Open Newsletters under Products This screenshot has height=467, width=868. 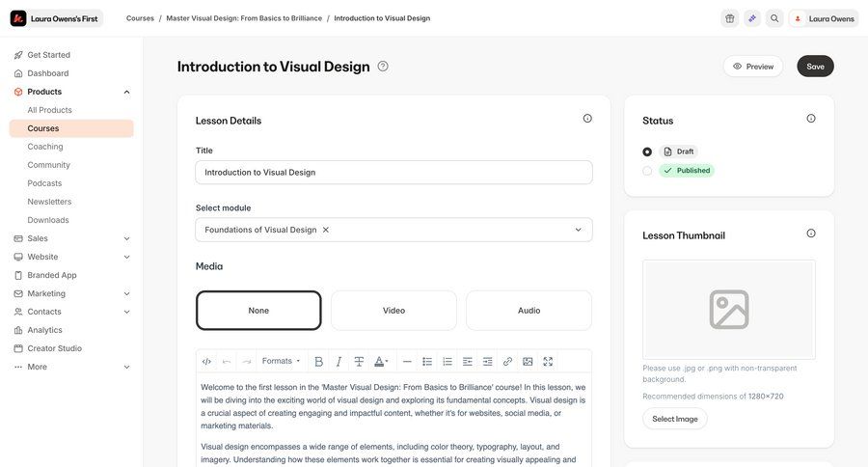click(50, 202)
